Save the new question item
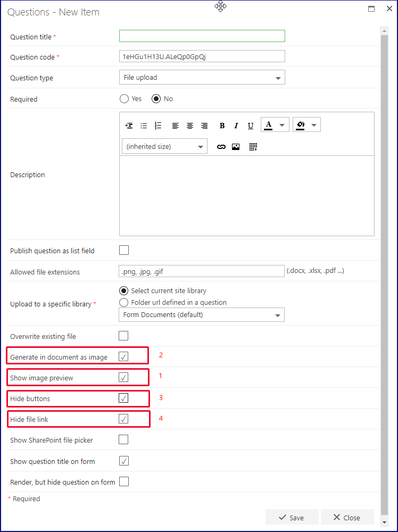The height and width of the screenshot is (532, 398). (292, 518)
